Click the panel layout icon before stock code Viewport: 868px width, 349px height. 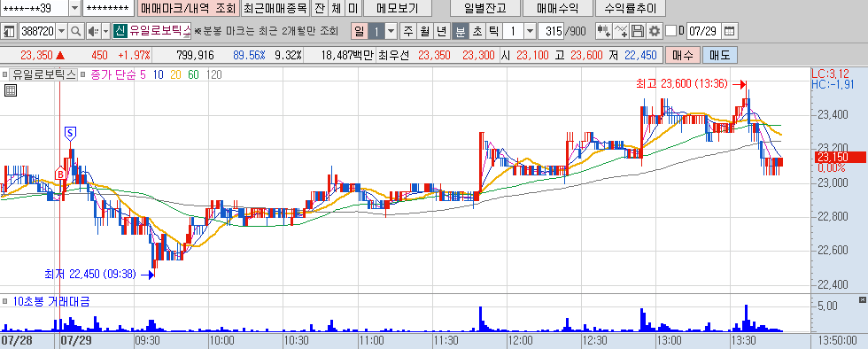point(9,31)
